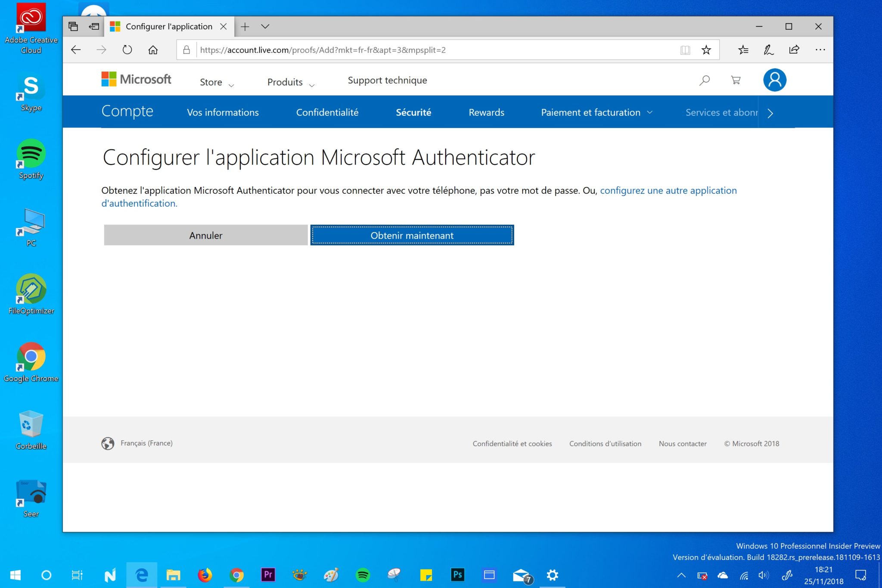Click configurez une autre application d'authentification link

668,190
